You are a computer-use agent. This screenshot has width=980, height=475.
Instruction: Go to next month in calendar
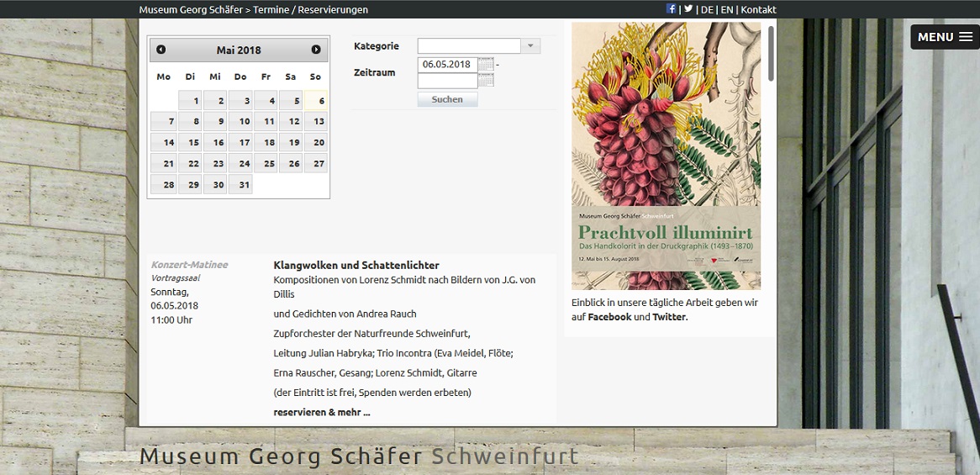(316, 50)
